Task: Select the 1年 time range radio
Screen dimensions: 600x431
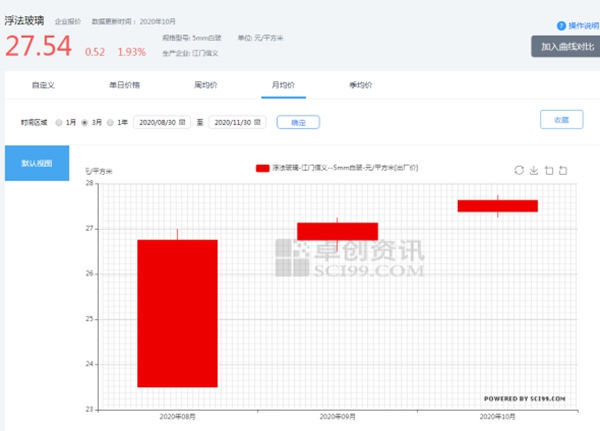Action: [110, 122]
